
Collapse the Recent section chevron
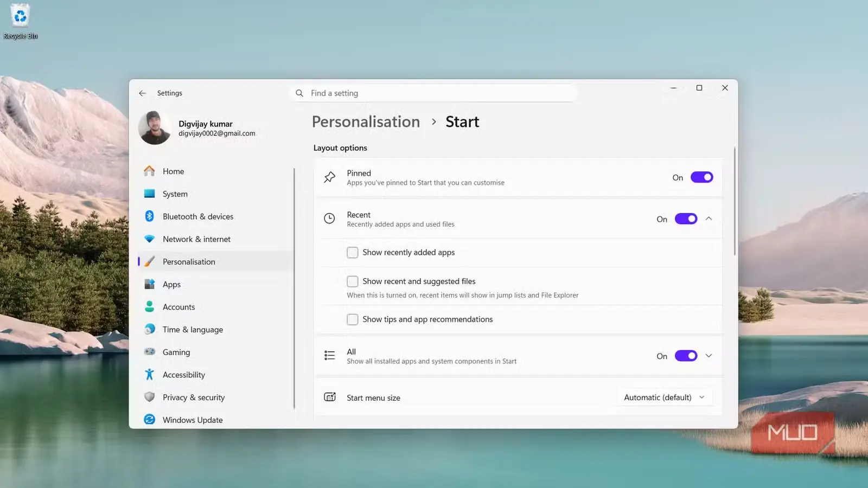pyautogui.click(x=709, y=219)
